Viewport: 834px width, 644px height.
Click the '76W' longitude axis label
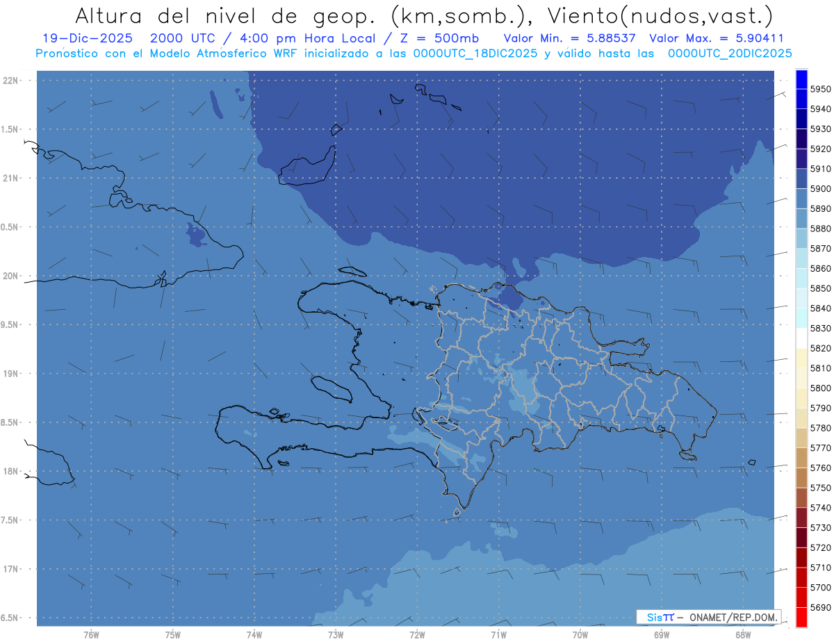(x=91, y=634)
